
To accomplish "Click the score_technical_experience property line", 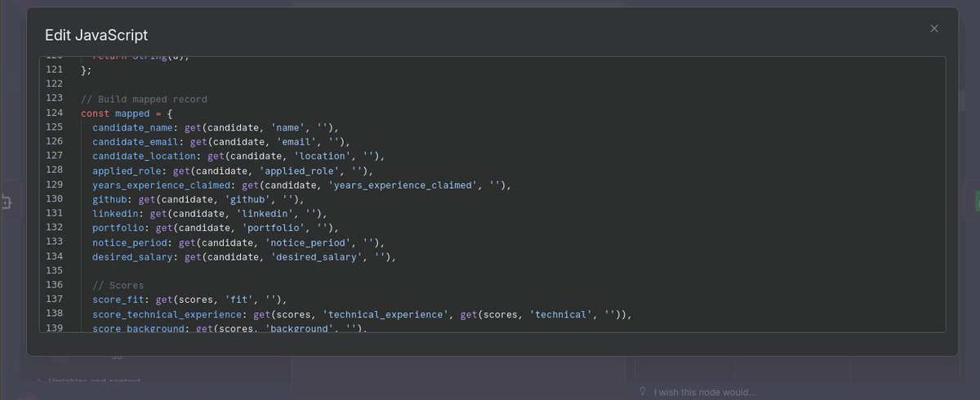I will 362,314.
